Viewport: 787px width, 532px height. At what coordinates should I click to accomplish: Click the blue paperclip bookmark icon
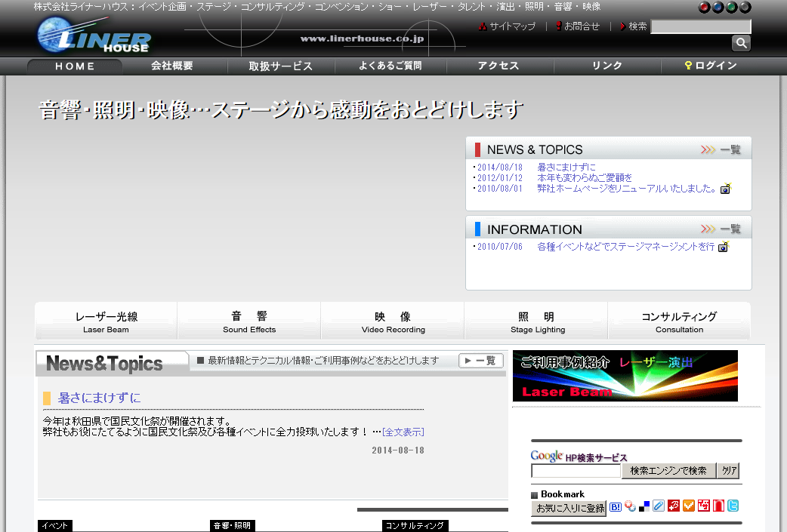(659, 507)
